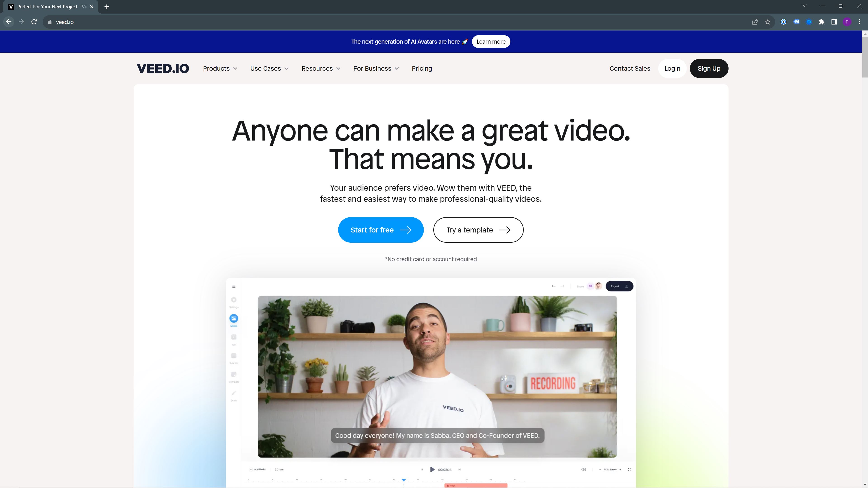Screen dimensions: 868x488
Task: Open Chrome side panel icon
Action: coord(834,22)
